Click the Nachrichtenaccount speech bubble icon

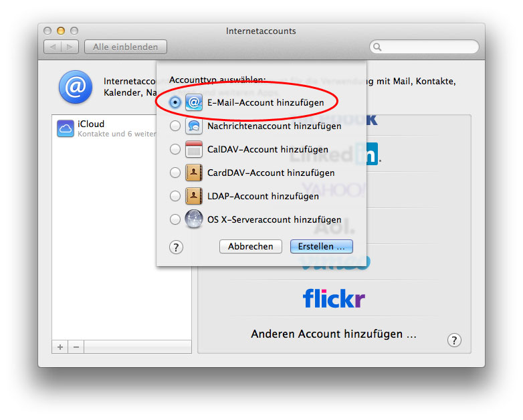(193, 126)
